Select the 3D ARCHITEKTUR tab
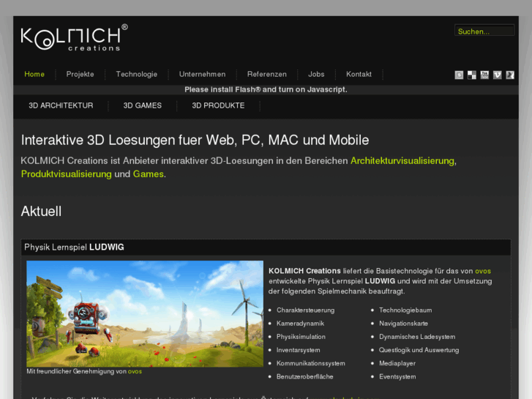The image size is (532, 399). [x=61, y=105]
